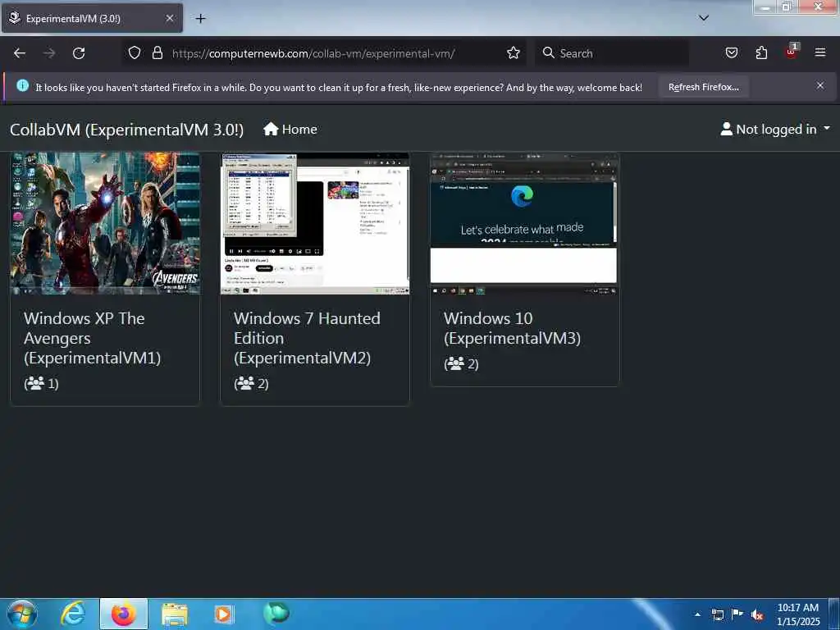Reload the page with the refresh icon
Screen dimensions: 840x630
click(x=79, y=53)
